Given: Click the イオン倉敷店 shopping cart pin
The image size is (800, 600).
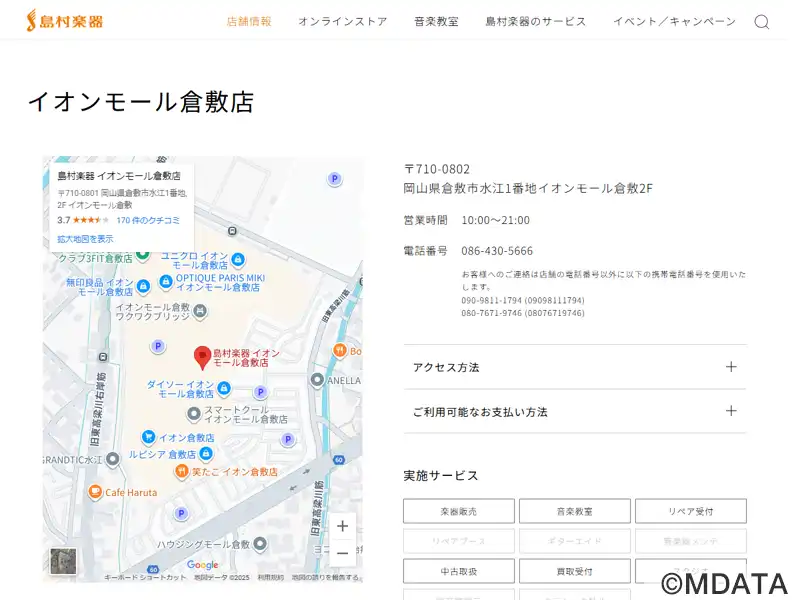Looking at the screenshot, I should tap(148, 436).
